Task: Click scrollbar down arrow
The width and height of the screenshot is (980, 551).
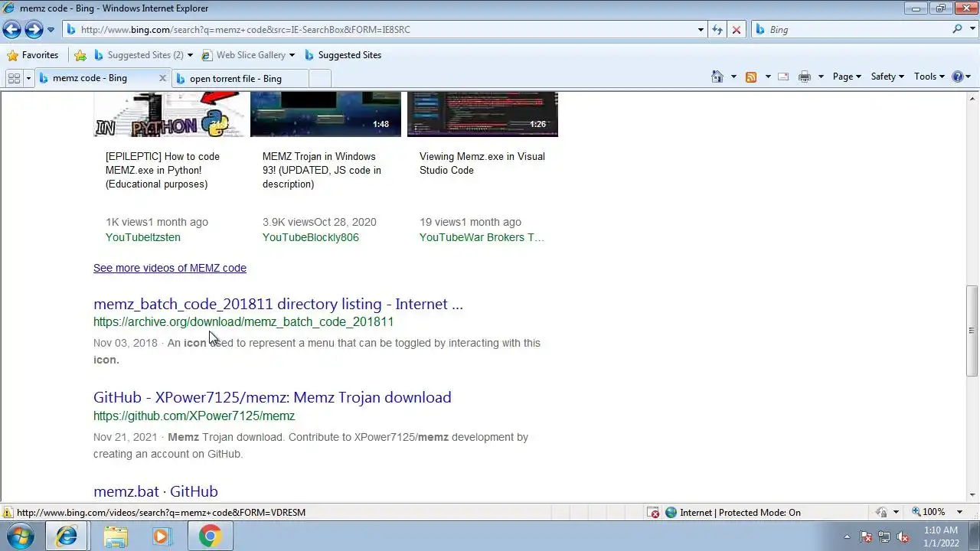Action: pyautogui.click(x=972, y=495)
